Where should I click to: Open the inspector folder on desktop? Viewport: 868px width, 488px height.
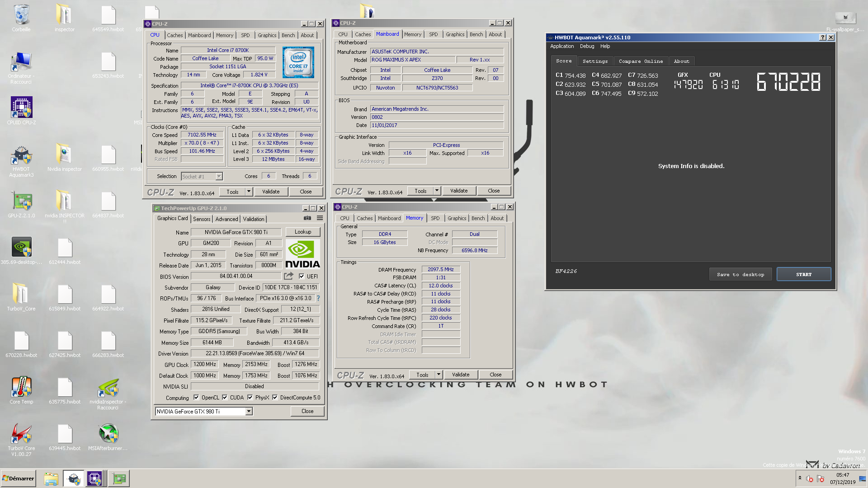(65, 18)
